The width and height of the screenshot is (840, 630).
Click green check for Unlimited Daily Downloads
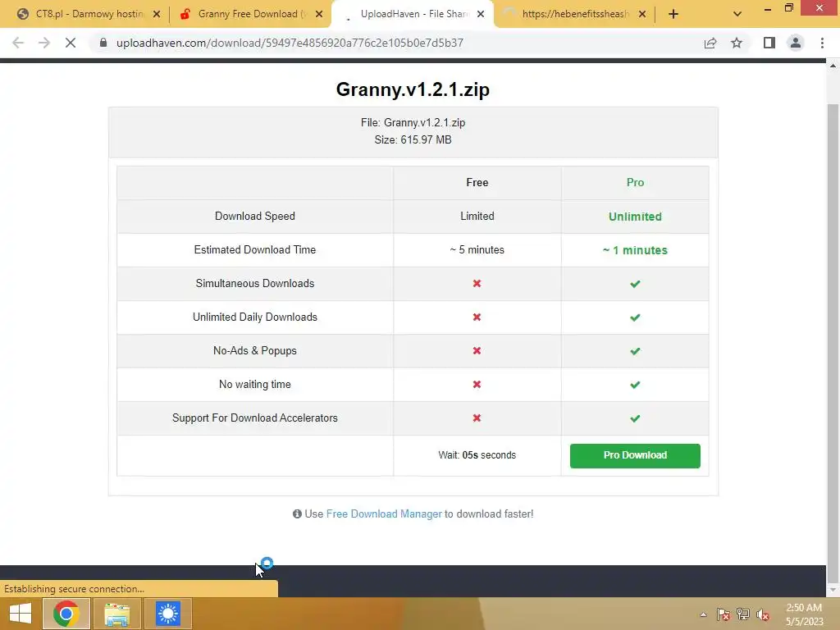coord(635,317)
